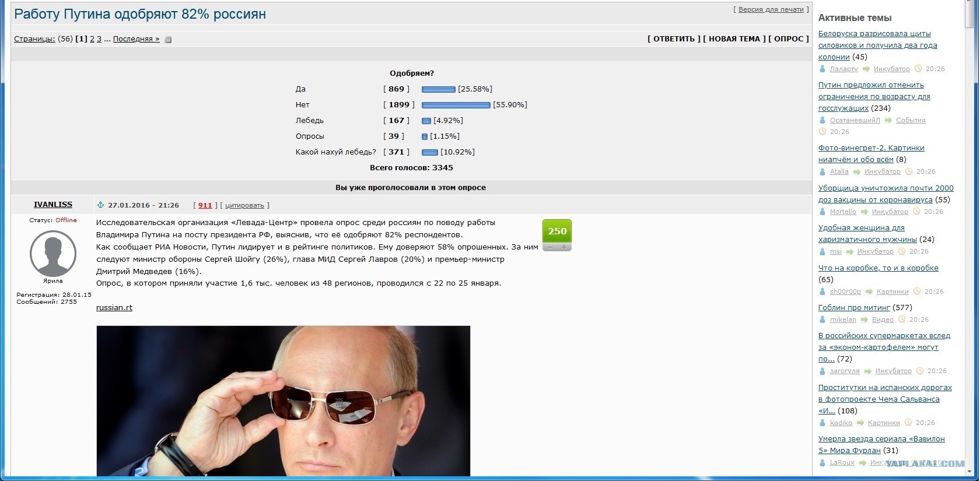Upvote the post with the plus button

[x=564, y=247]
